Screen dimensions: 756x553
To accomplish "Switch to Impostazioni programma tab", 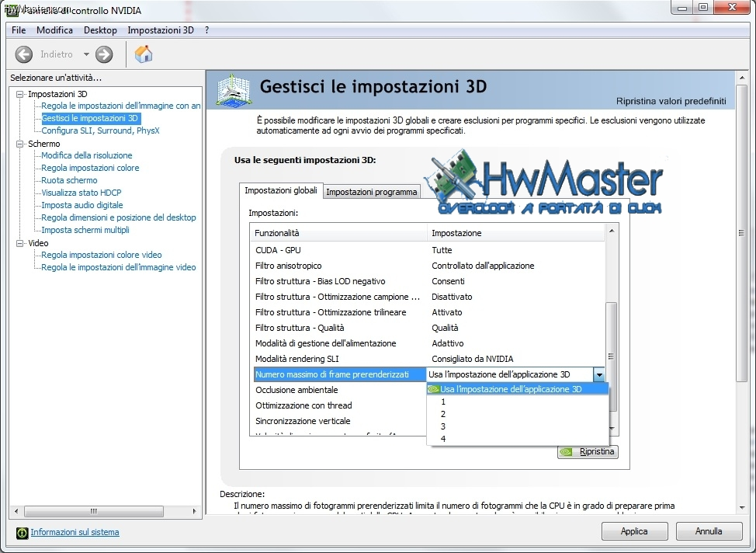I will pos(371,192).
